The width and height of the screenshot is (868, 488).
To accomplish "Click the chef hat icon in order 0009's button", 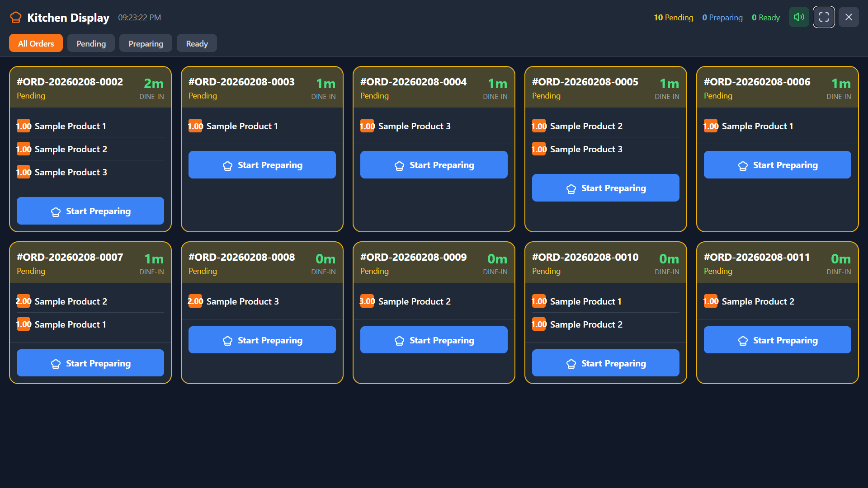I will [399, 340].
